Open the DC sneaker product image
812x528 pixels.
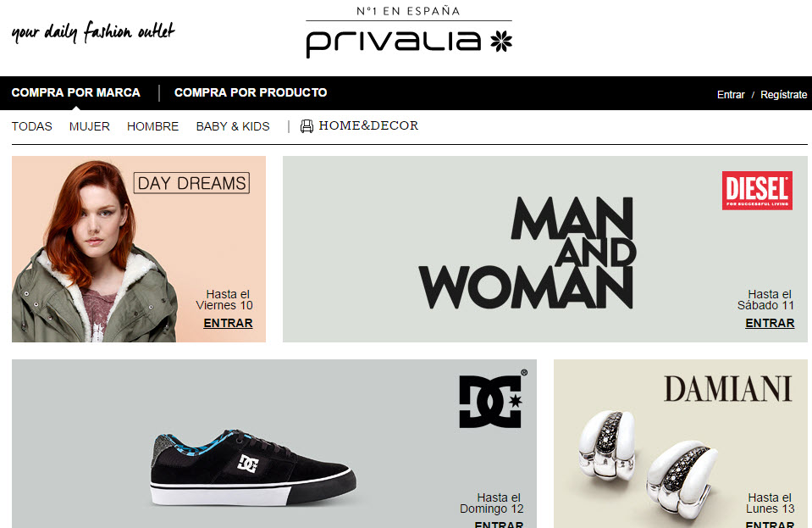[253, 467]
